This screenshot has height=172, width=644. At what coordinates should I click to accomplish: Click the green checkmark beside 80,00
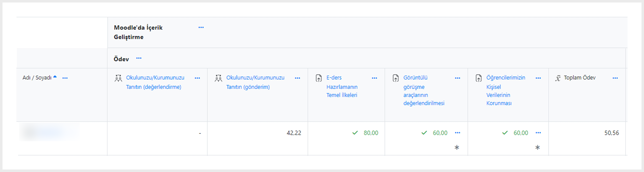click(355, 133)
